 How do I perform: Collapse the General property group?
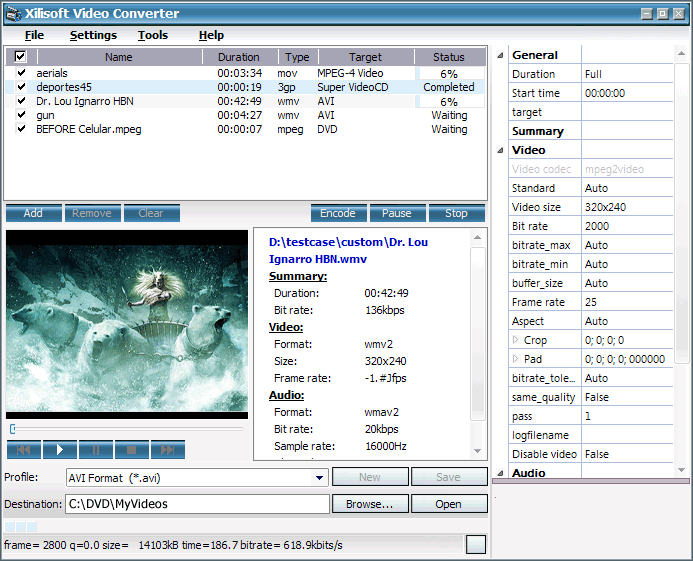(500, 55)
